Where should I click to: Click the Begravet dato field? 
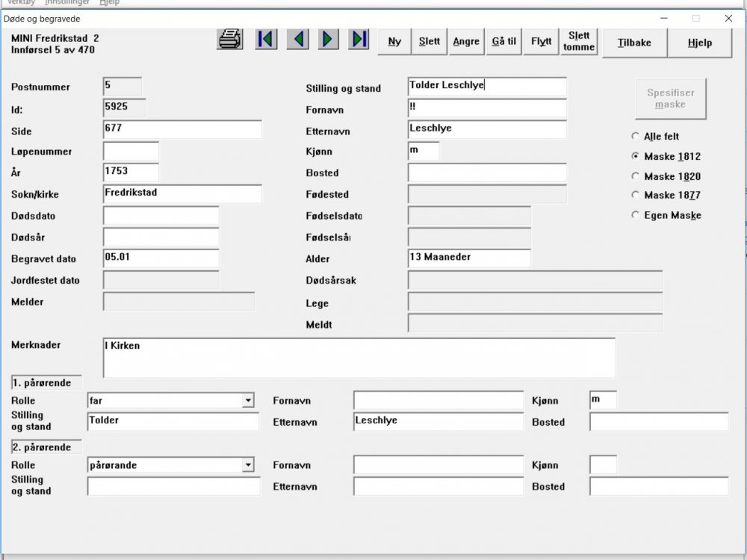pos(161,258)
